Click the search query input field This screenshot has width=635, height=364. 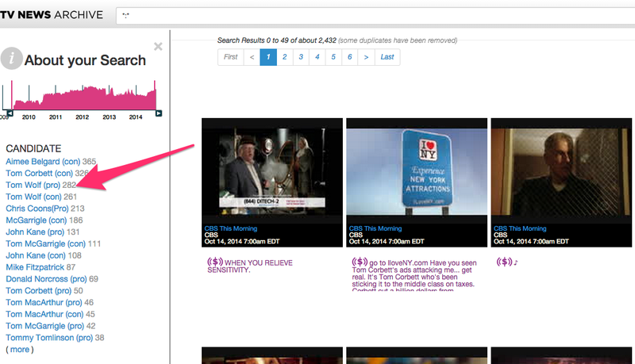(x=373, y=14)
